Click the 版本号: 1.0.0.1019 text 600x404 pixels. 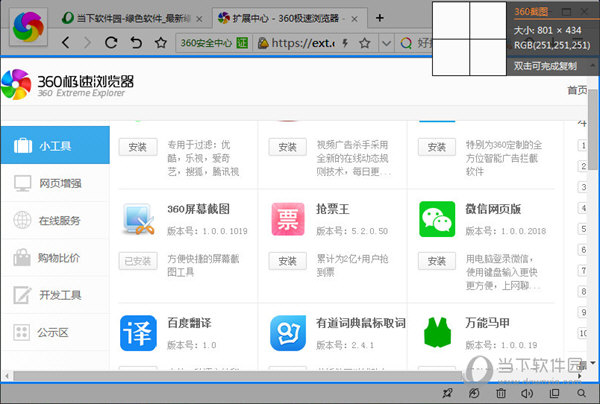[x=207, y=231]
